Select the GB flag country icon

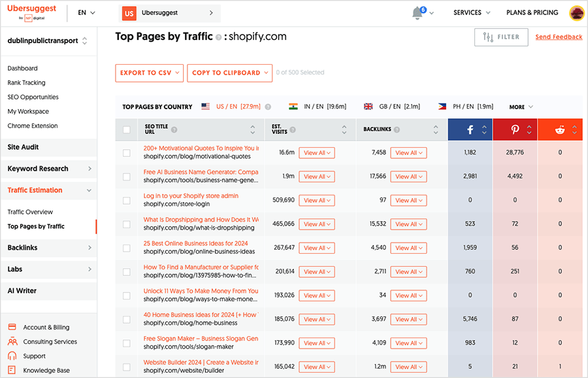pos(368,107)
